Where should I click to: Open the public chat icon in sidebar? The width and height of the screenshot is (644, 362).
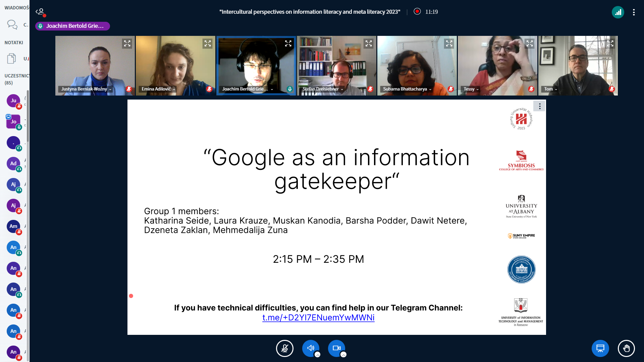tap(12, 24)
